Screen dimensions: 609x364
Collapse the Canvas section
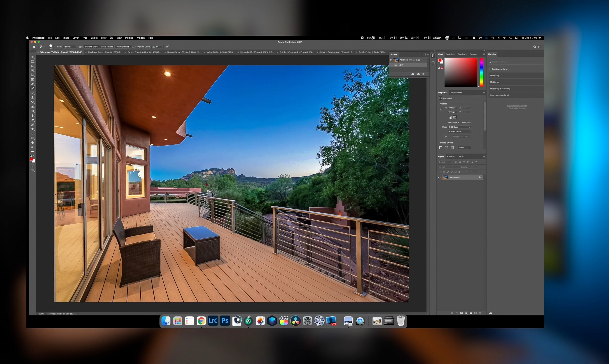click(x=439, y=104)
